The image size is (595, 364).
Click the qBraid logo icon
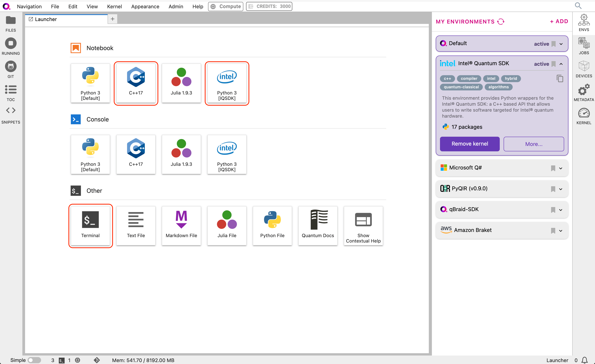coord(6,6)
